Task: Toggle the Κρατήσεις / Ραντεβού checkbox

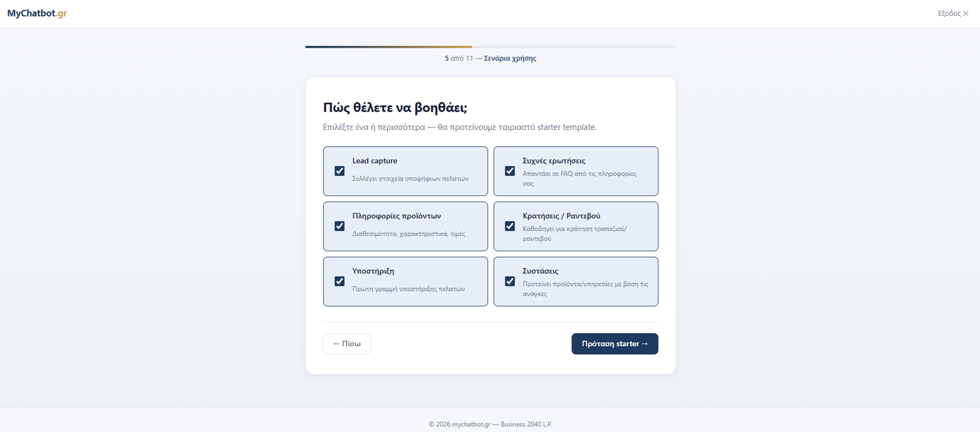Action: (x=510, y=226)
